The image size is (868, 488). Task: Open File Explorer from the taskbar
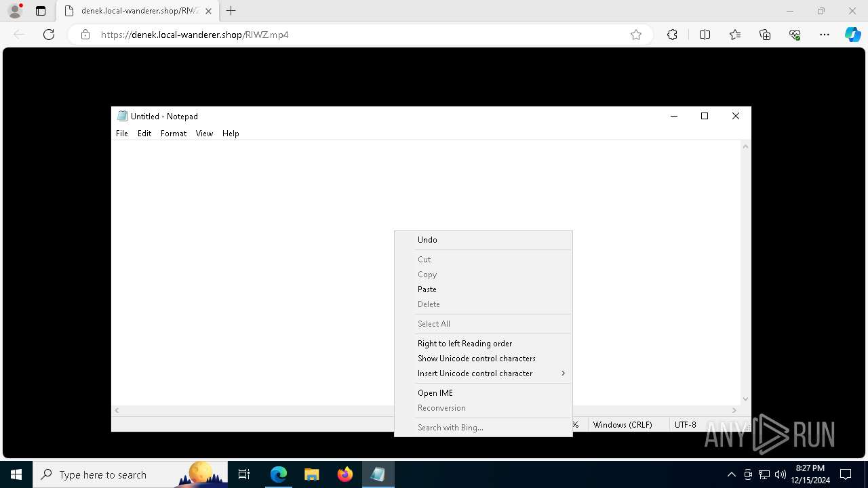click(x=311, y=474)
